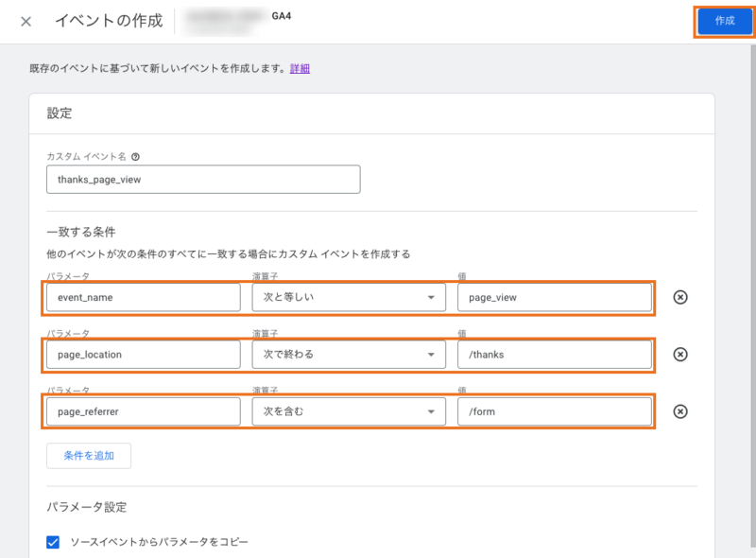Click the help icon beside カスタム イベント名
The image size is (756, 558).
(135, 157)
